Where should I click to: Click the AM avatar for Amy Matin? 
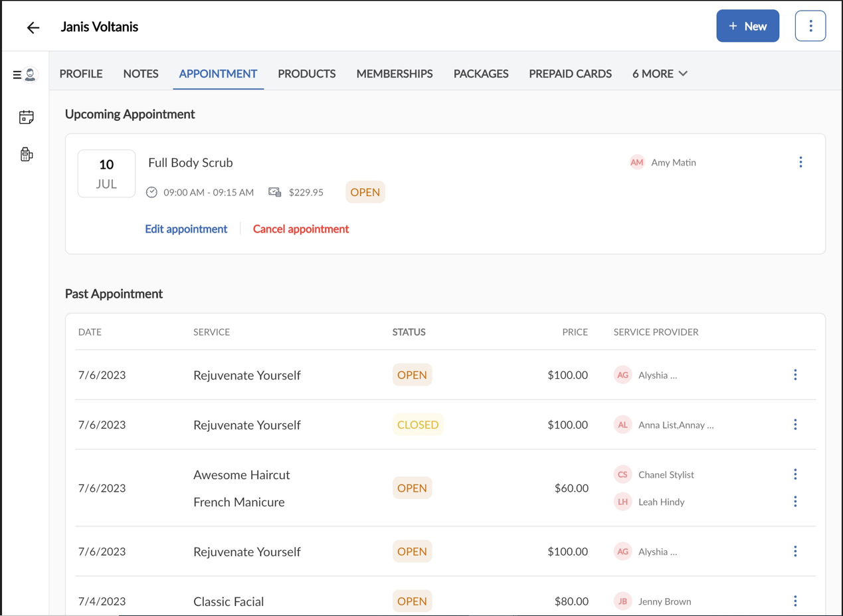[636, 162]
